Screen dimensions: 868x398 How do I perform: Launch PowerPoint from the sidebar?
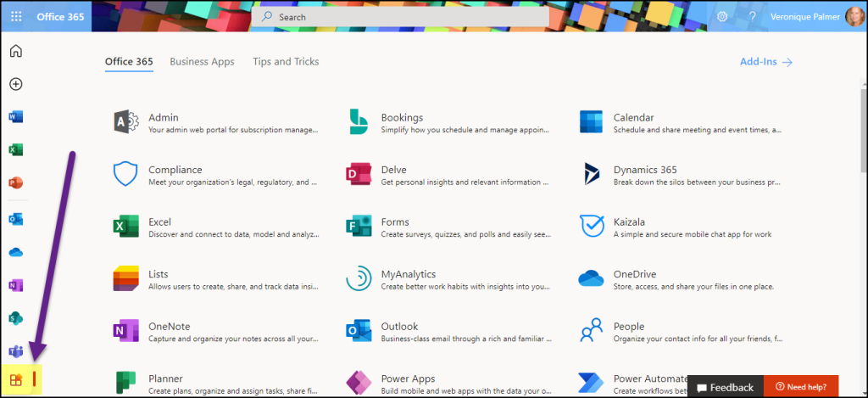pos(15,182)
